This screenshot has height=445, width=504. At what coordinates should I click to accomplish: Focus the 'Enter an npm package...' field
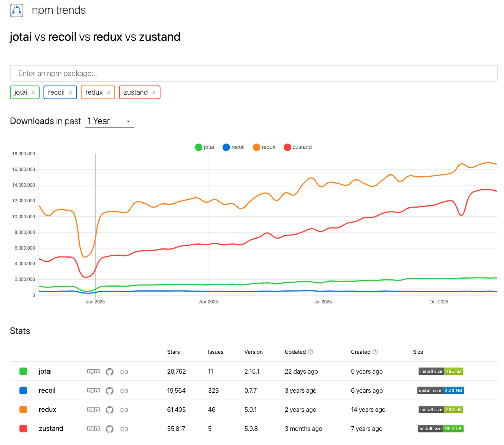[254, 73]
